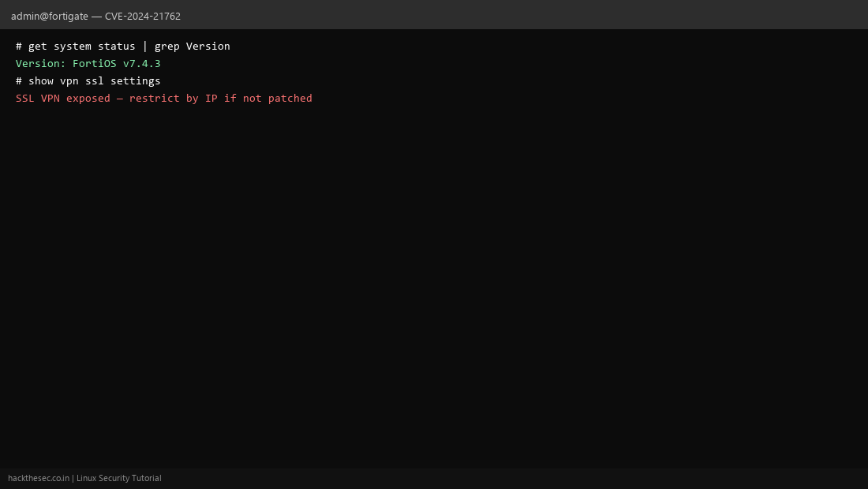The width and height of the screenshot is (868, 489).
Task: Click 'restrict by IP' in the red warning
Action: [174, 99]
